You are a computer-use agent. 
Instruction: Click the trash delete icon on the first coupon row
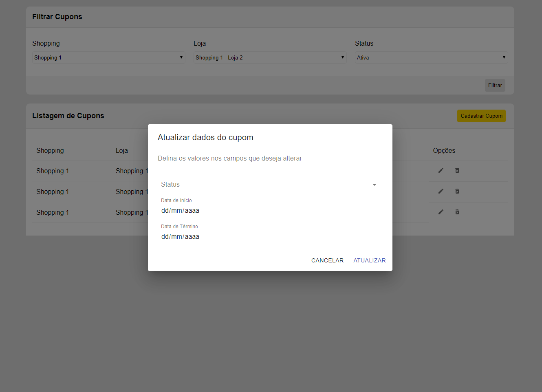point(457,170)
